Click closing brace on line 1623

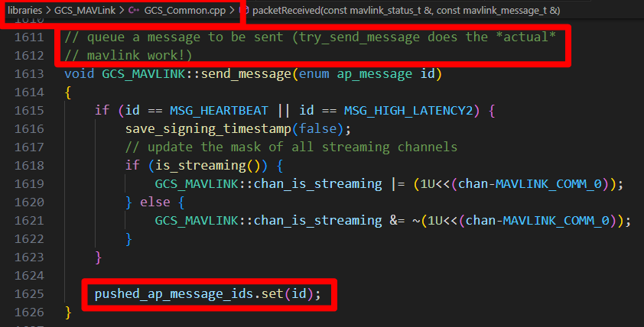coord(98,257)
